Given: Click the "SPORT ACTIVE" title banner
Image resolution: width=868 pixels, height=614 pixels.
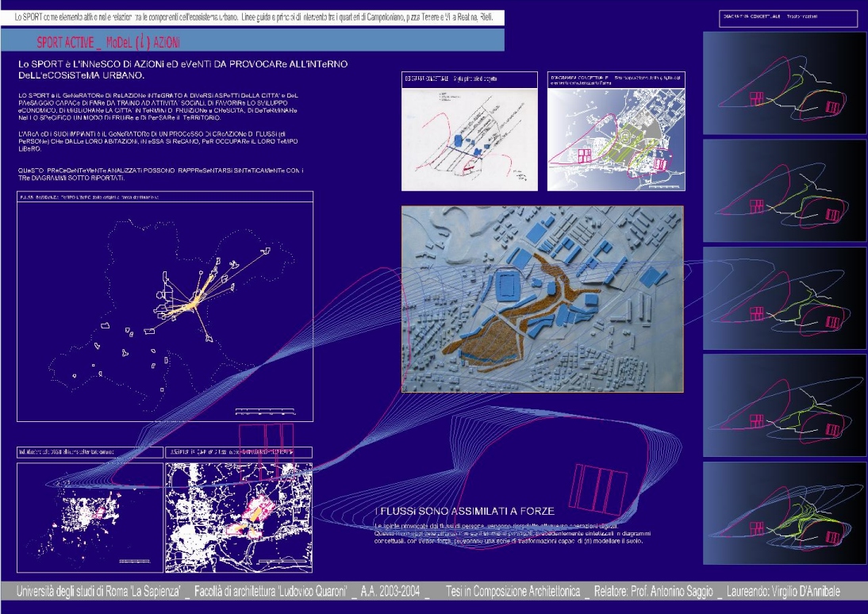Looking at the screenshot, I should (x=109, y=41).
